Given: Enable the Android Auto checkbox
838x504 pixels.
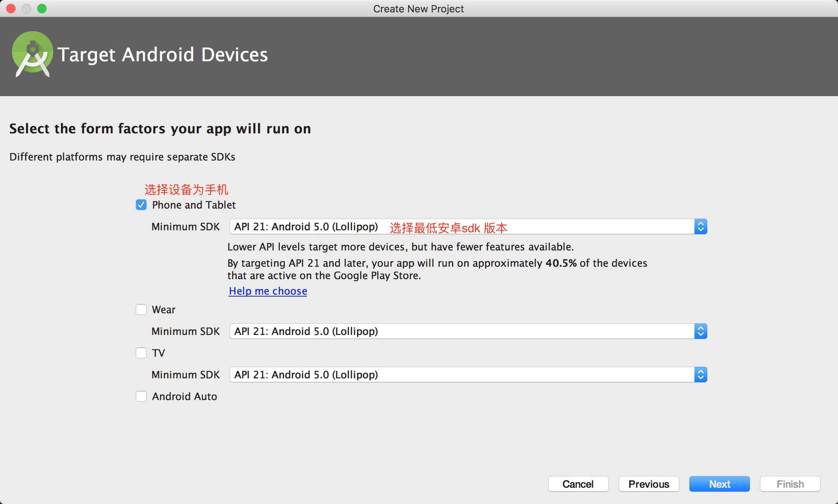Looking at the screenshot, I should click(x=141, y=396).
